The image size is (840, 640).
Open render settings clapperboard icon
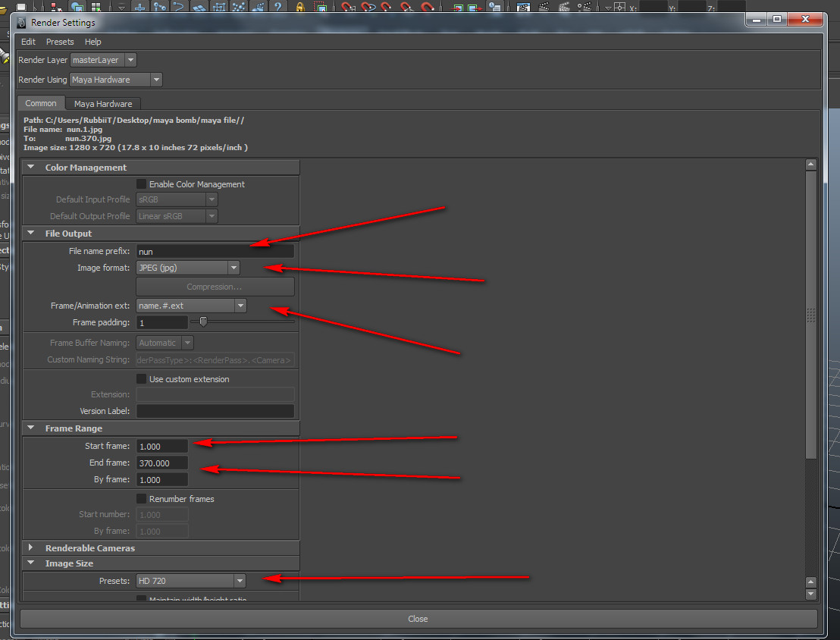[x=585, y=6]
